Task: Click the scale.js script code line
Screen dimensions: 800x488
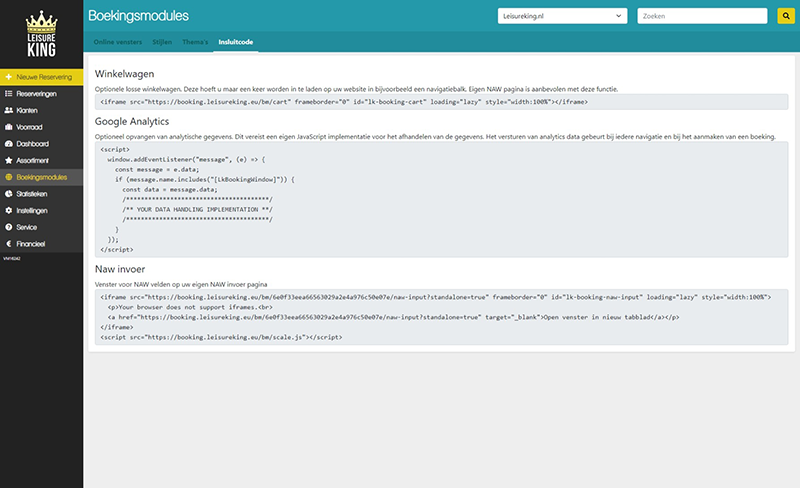Action: click(x=221, y=337)
